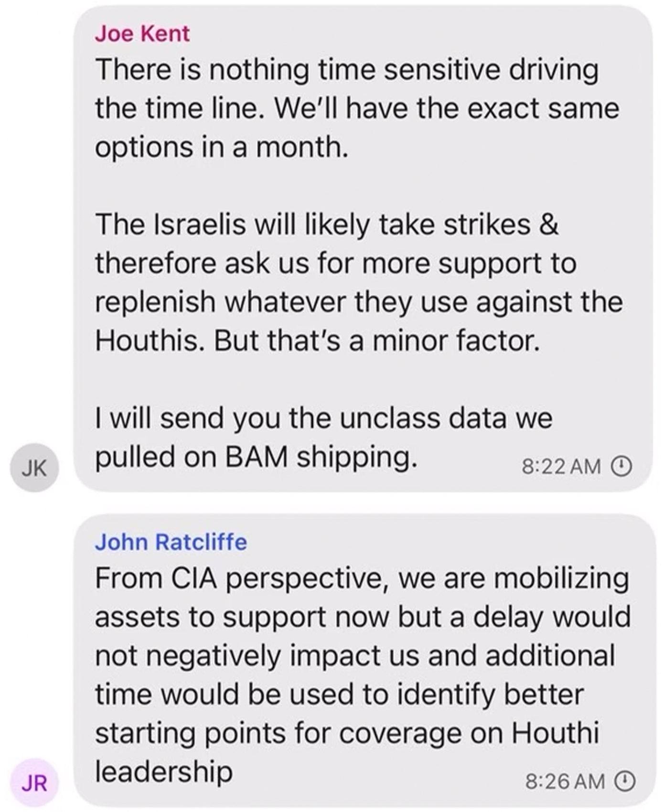Select the "From CIA perspective" message line
The width and height of the screenshot is (664, 812).
click(362, 578)
